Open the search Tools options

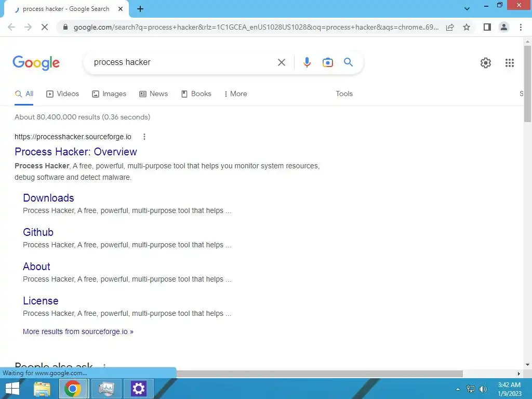[344, 94]
